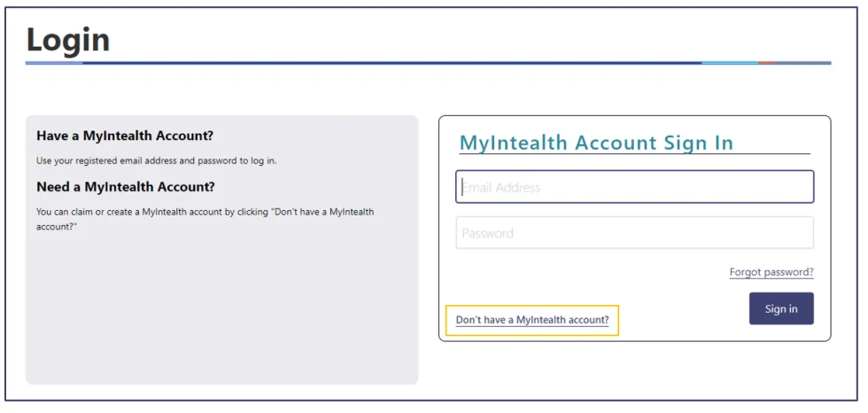Image resolution: width=868 pixels, height=413 pixels.
Task: Place cursor at start of the Email Address field
Action: 463,187
